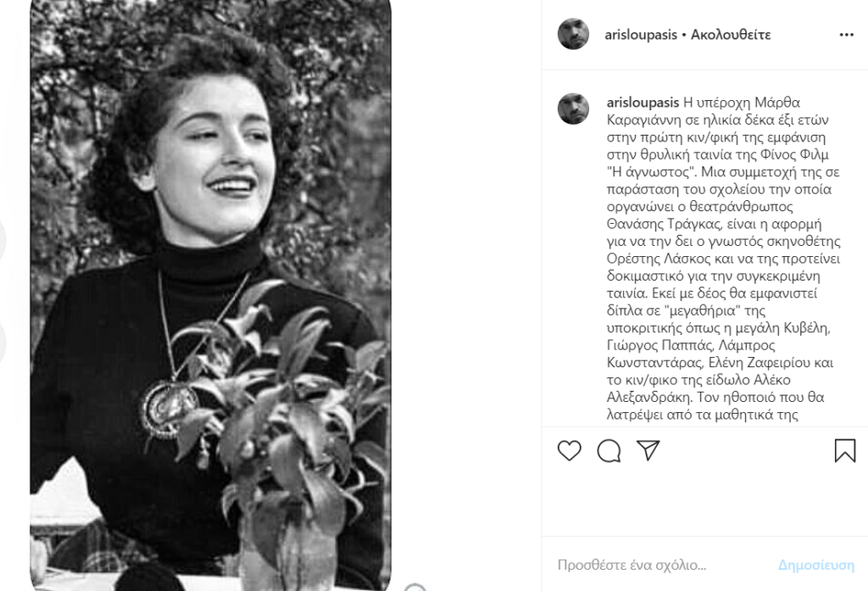Viewport: 868px width, 591px height.
Task: Share the post using the paper plane icon
Action: [648, 450]
